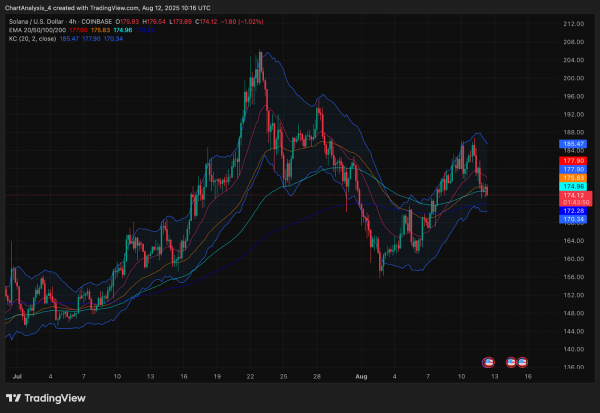Click the 22 date label on time axis
Viewport: 600px width, 413px height.
click(250, 377)
